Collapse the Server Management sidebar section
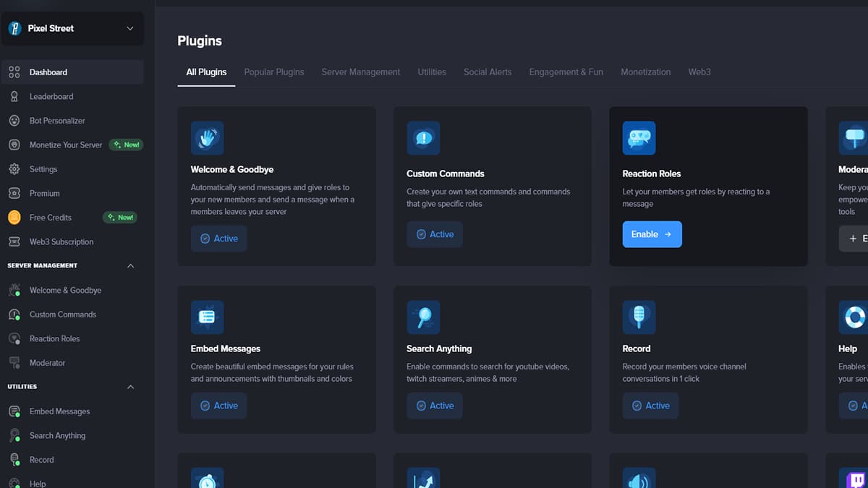 pyautogui.click(x=130, y=265)
